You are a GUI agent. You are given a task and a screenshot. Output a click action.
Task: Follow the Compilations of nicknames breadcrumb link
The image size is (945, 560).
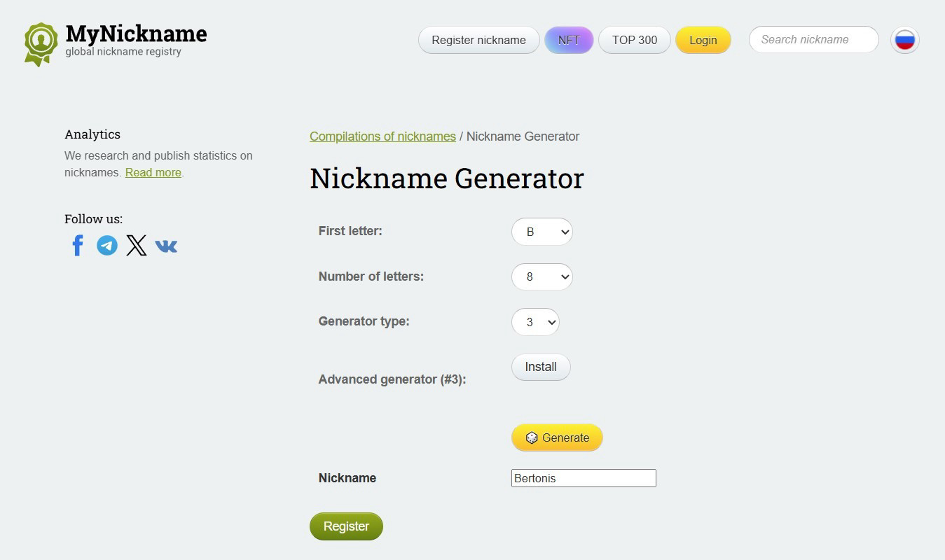(382, 136)
